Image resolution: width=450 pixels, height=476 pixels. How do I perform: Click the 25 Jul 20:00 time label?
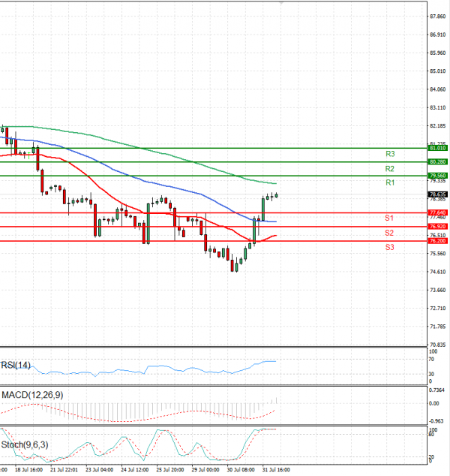pos(170,470)
